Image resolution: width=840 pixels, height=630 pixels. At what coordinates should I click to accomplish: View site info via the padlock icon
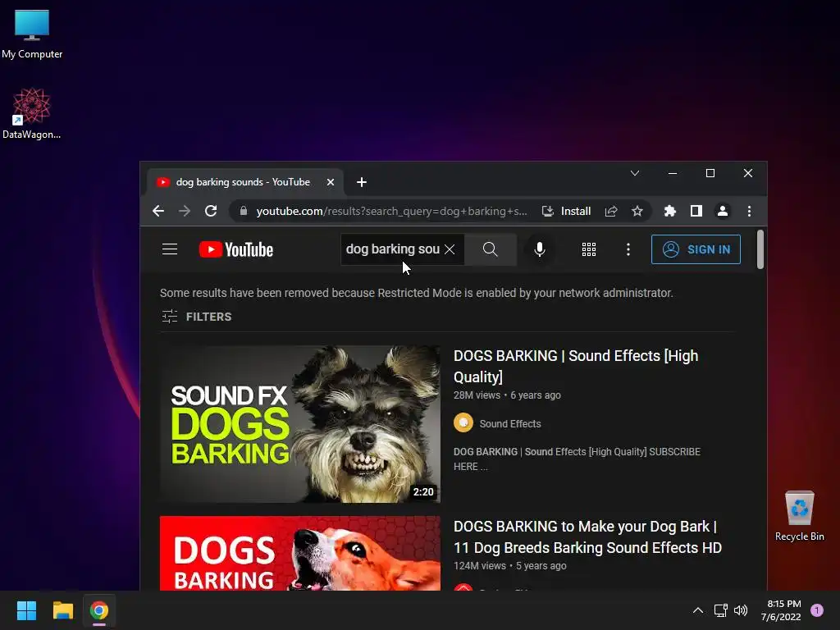[x=243, y=211]
